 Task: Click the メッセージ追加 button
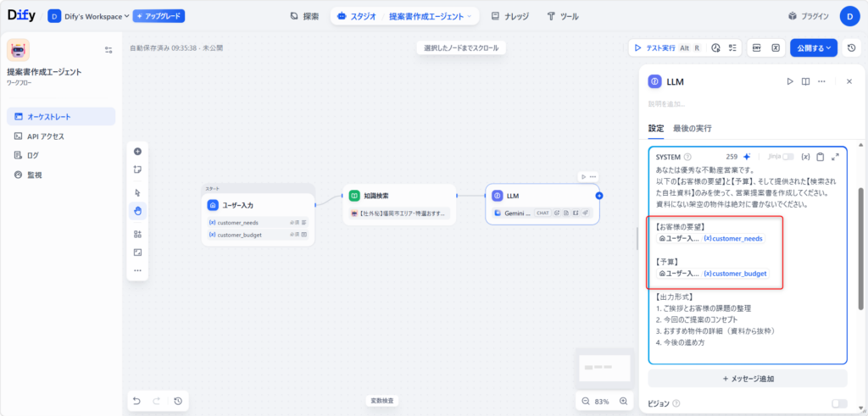pyautogui.click(x=748, y=378)
